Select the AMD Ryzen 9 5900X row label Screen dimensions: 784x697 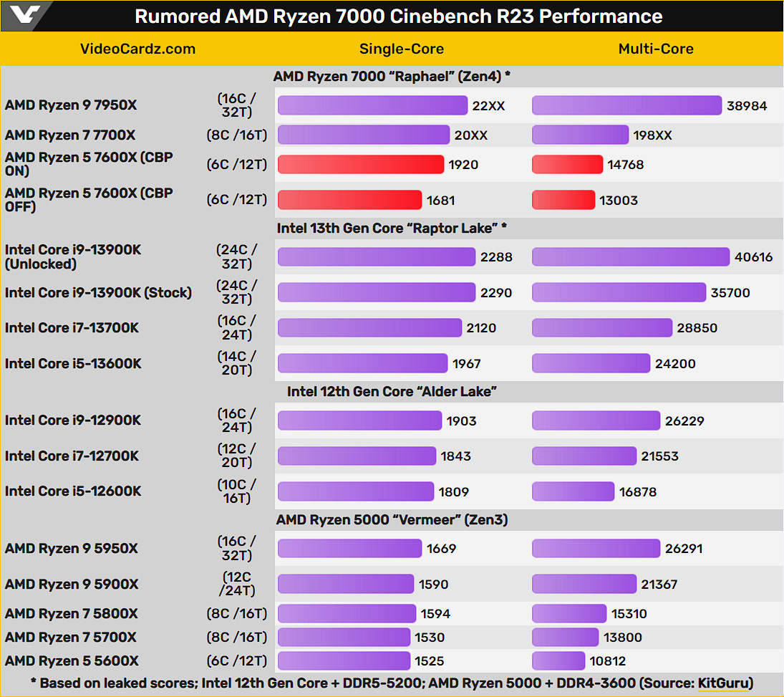tap(72, 584)
